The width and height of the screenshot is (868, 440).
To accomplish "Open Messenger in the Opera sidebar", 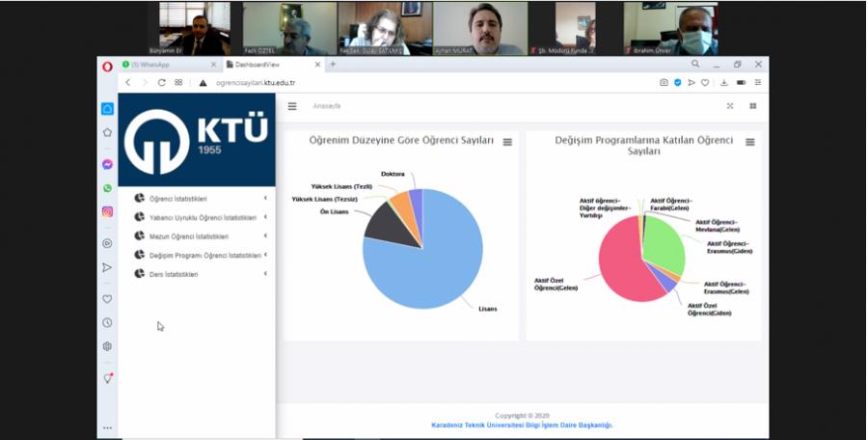I will (x=107, y=164).
